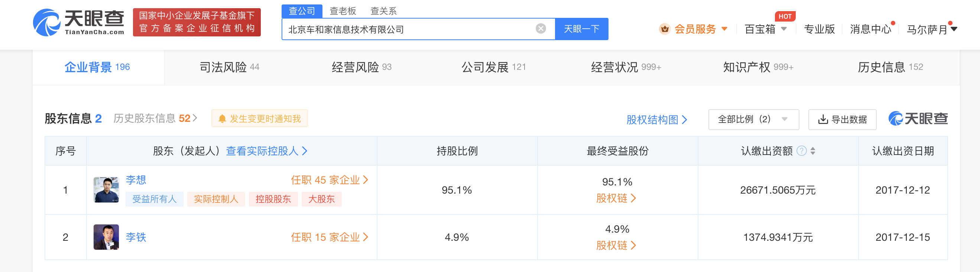Open 李铁's profile photo
This screenshot has height=272, width=980.
point(106,237)
